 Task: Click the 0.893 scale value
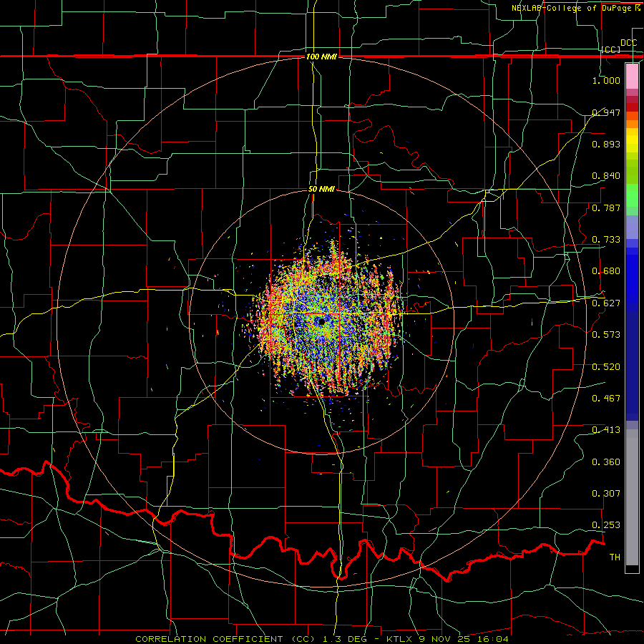click(x=606, y=144)
